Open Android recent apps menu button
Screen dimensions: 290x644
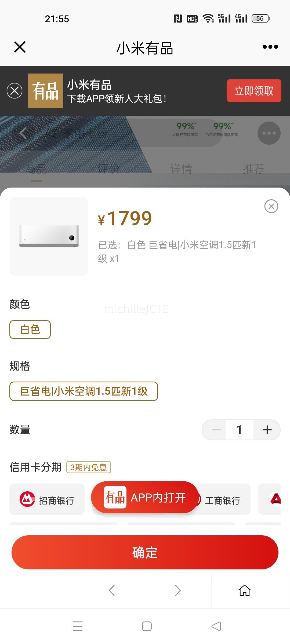[x=78, y=626]
